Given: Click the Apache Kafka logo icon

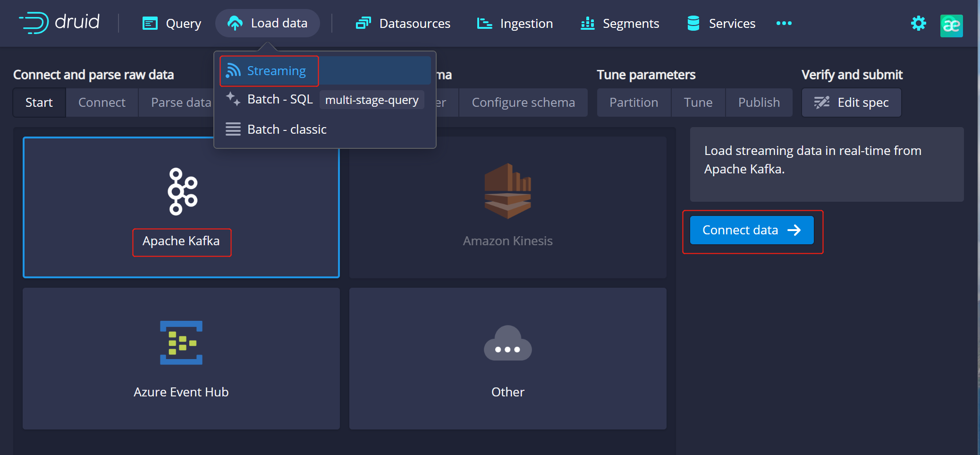Looking at the screenshot, I should point(182,191).
